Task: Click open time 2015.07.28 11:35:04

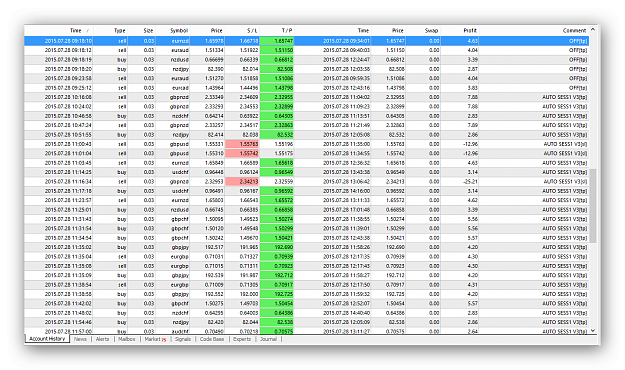Action: pos(68,256)
